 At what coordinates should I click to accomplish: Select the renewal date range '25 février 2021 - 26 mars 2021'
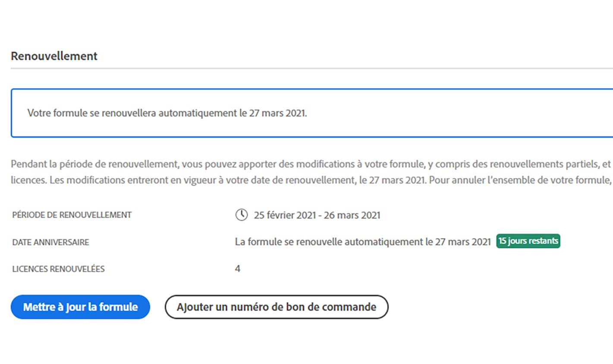318,215
